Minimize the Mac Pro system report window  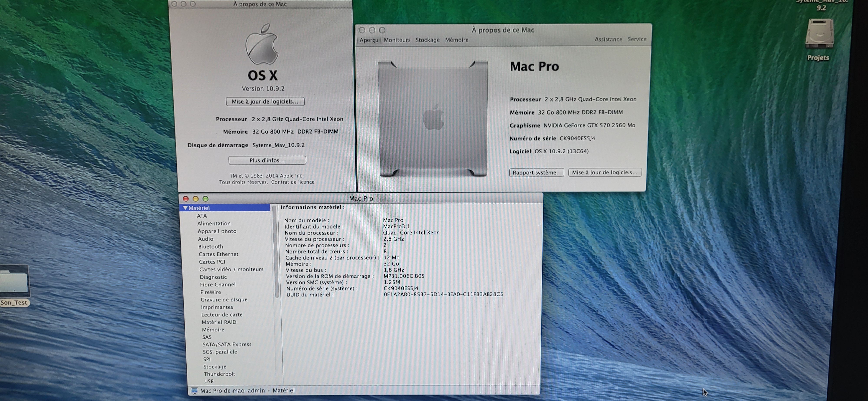(196, 199)
